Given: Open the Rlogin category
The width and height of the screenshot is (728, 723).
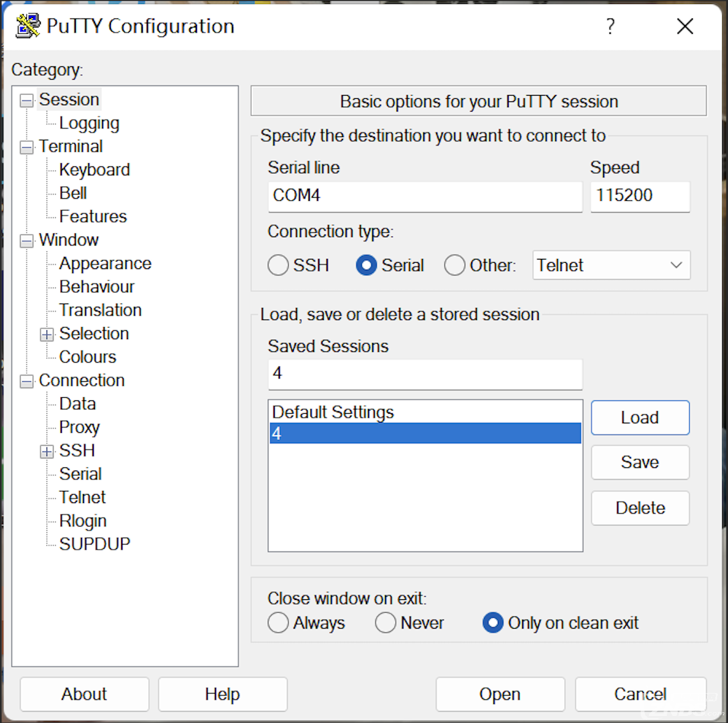Looking at the screenshot, I should (83, 520).
